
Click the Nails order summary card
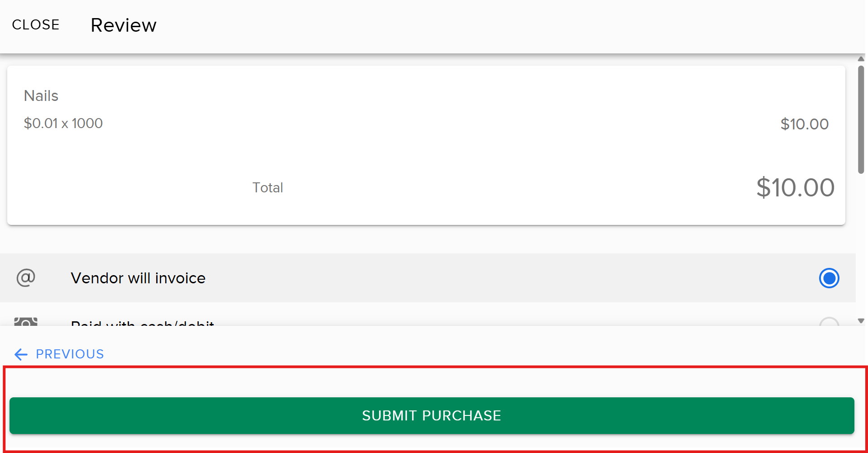click(x=426, y=145)
